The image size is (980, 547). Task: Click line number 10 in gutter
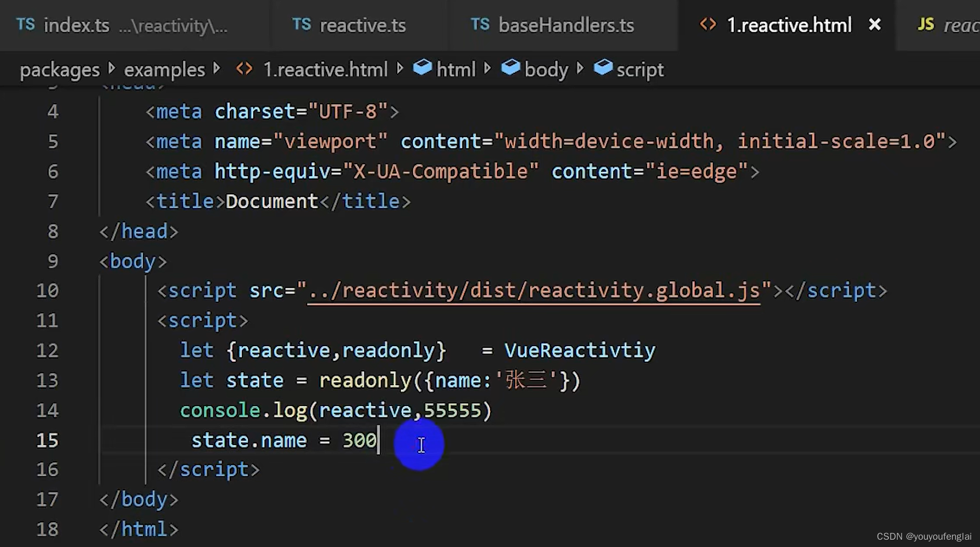(47, 290)
